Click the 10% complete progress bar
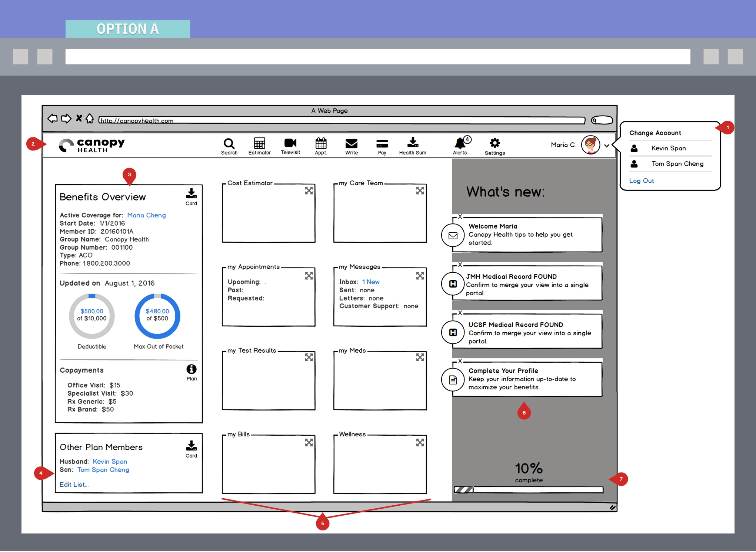The width and height of the screenshot is (756, 552). pyautogui.click(x=529, y=490)
